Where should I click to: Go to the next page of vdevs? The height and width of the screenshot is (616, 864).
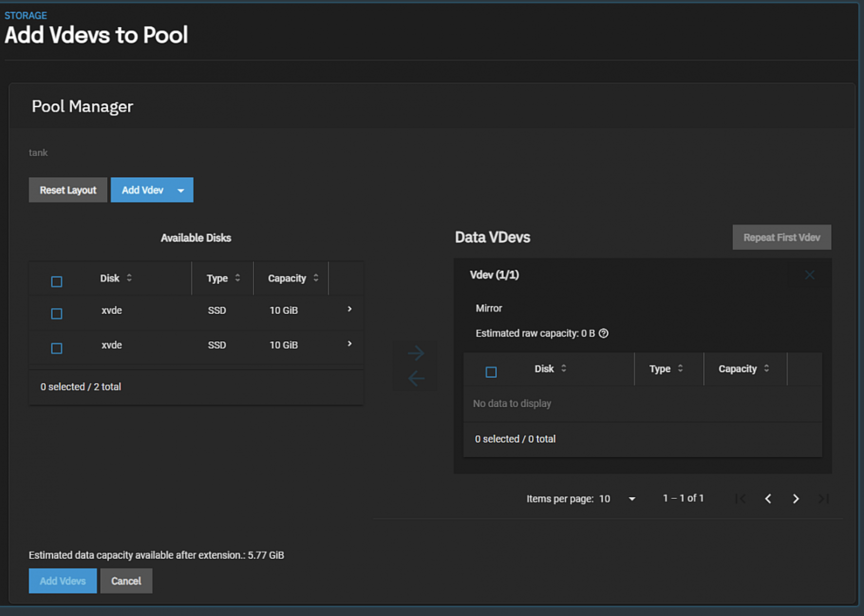click(x=796, y=498)
